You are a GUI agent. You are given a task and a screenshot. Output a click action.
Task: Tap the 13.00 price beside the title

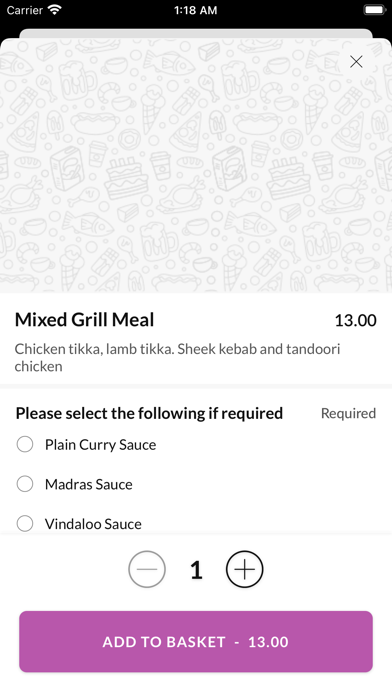point(355,320)
